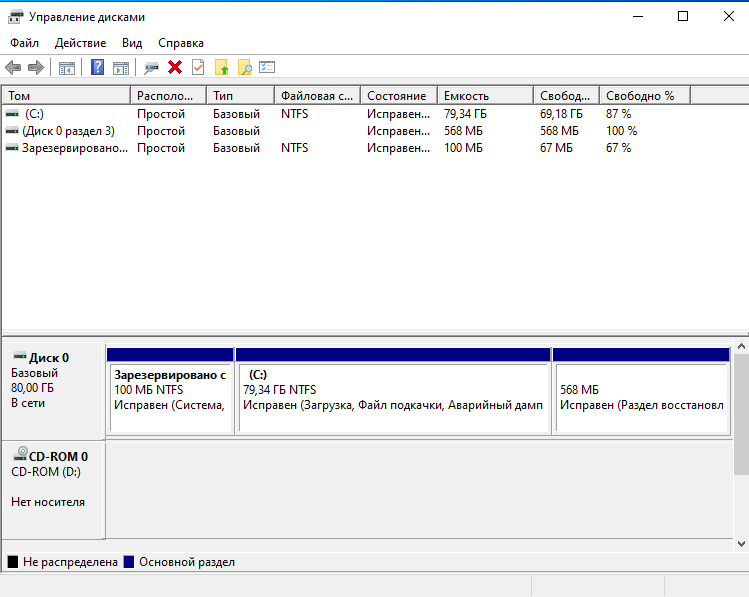Open the Справка menu
749x597 pixels.
click(181, 43)
